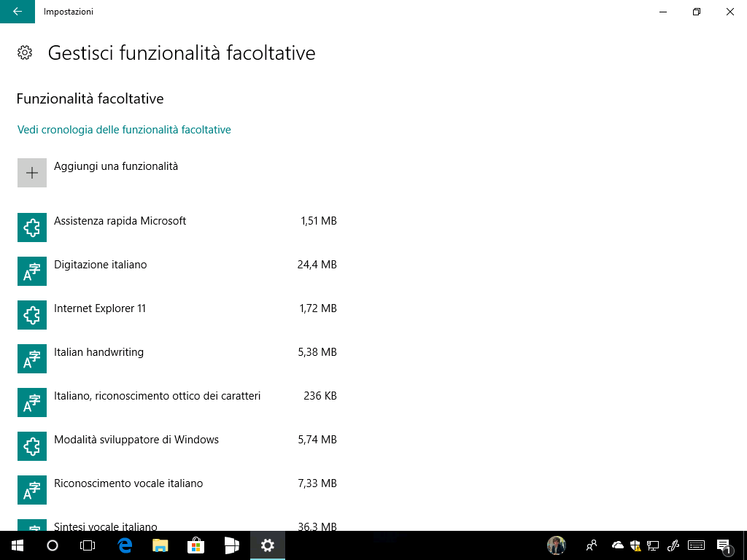Open Vedi cronologia delle funzionalità facoltative link
Screen dimensions: 747x560
point(124,130)
